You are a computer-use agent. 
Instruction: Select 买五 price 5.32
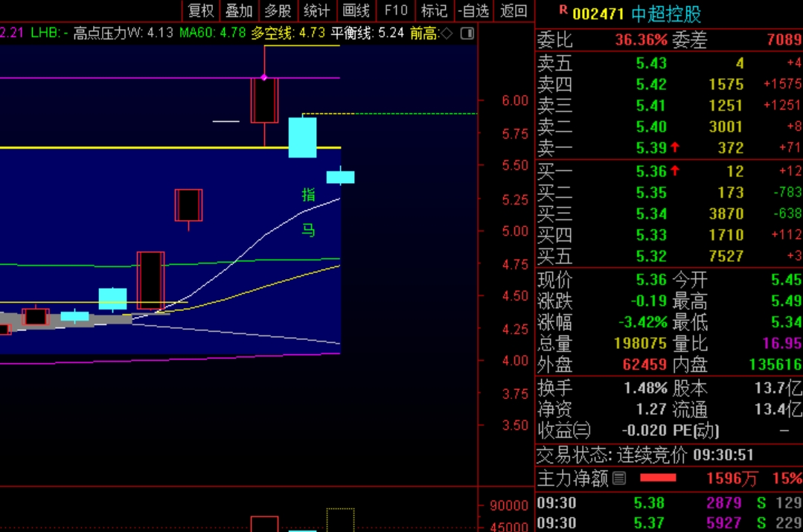pyautogui.click(x=651, y=256)
